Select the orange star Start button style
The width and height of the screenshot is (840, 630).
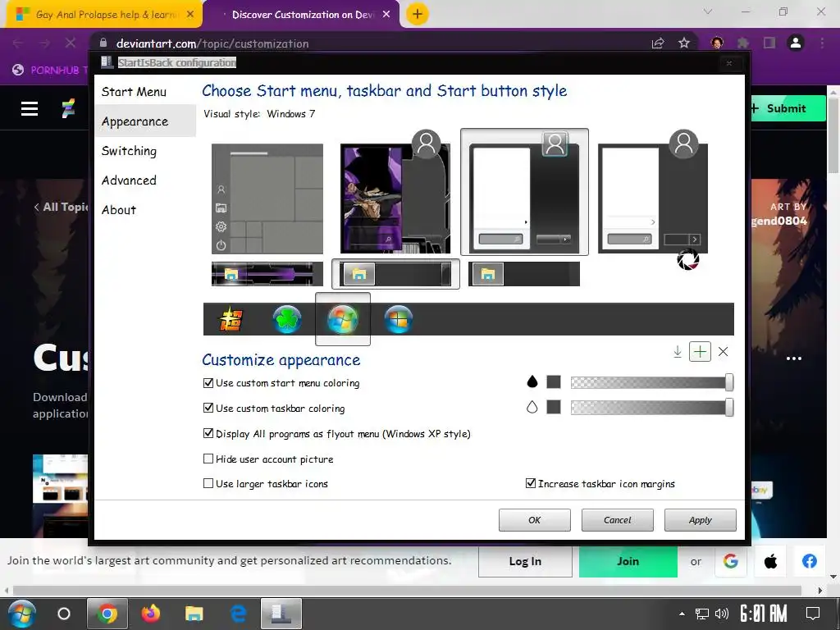(231, 319)
